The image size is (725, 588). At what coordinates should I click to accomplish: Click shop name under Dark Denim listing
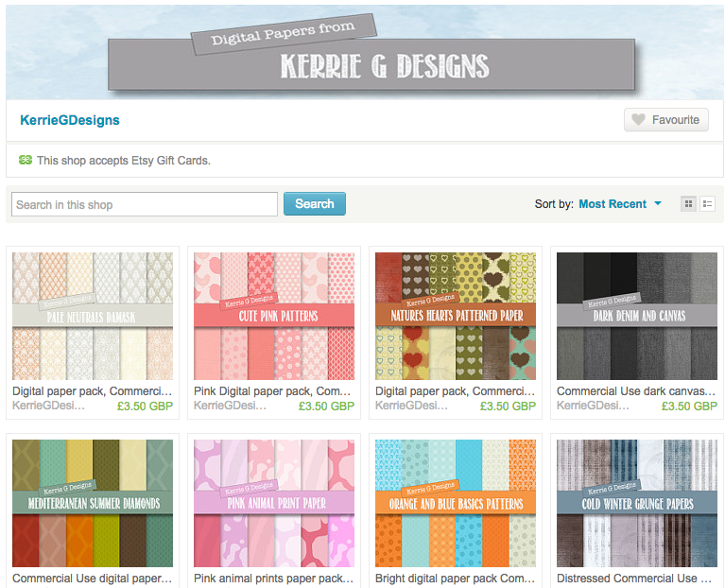click(x=593, y=406)
